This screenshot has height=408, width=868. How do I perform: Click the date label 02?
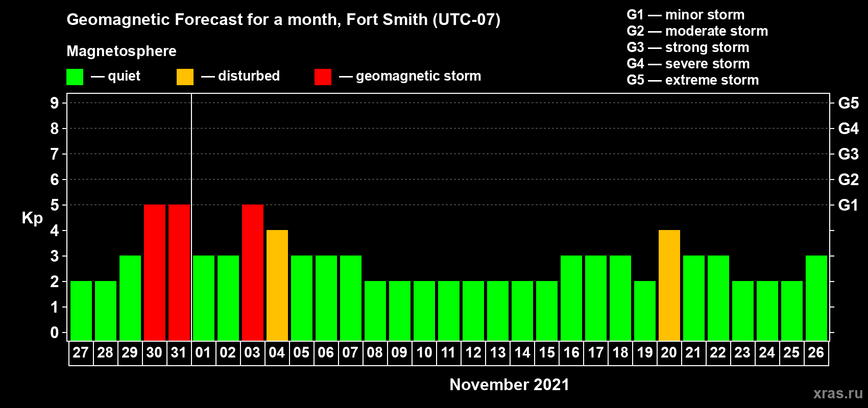(228, 352)
